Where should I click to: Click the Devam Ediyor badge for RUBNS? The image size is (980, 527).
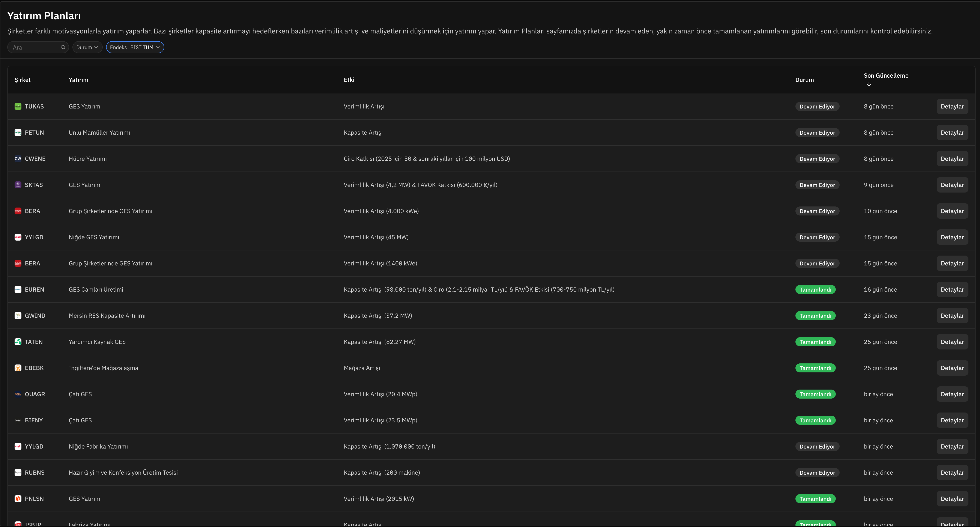817,473
